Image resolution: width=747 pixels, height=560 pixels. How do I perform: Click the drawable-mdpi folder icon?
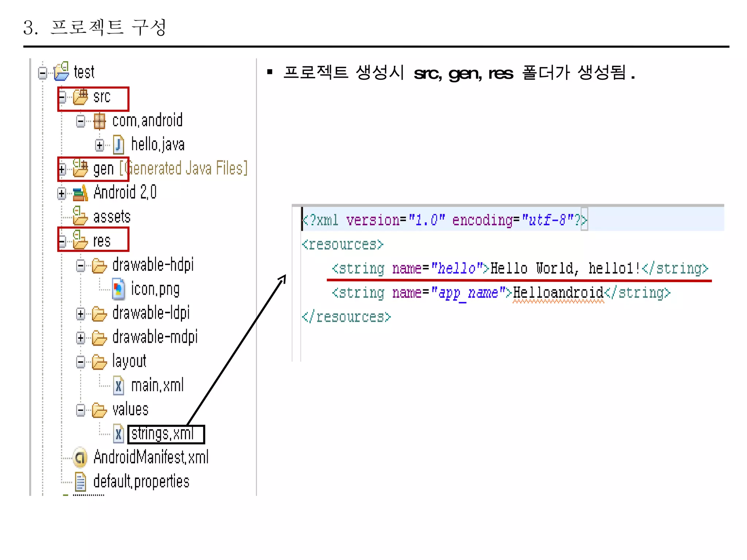(x=99, y=338)
